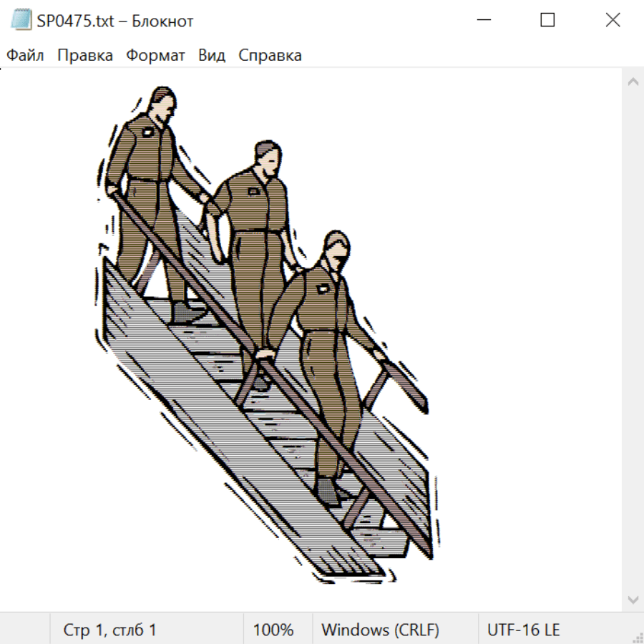Open the Справка menu
Image resolution: width=644 pixels, height=644 pixels.
tap(270, 55)
